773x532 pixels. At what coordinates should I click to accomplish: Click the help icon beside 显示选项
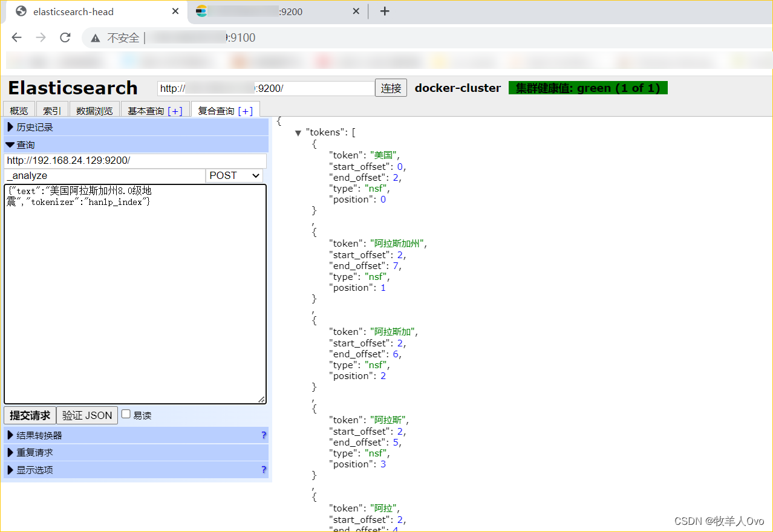pyautogui.click(x=263, y=470)
